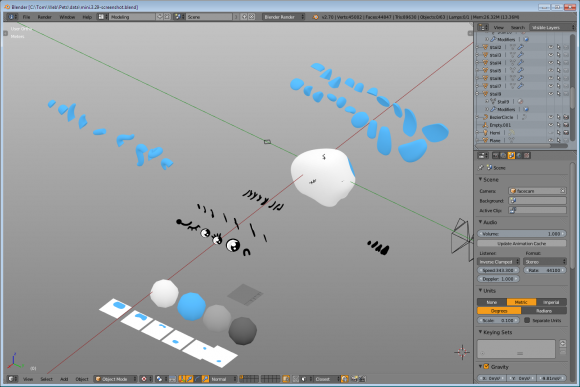Open the Render menu

click(x=45, y=17)
